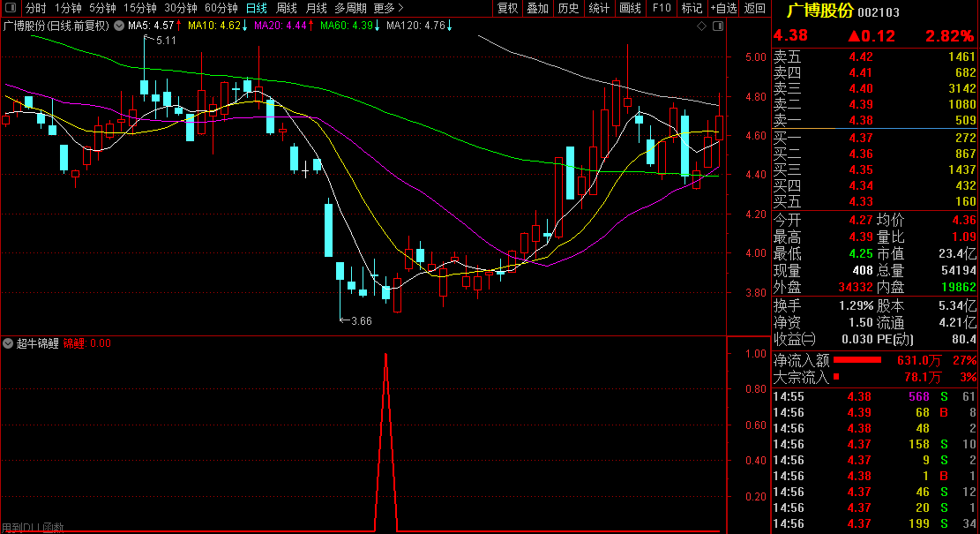Image resolution: width=980 pixels, height=534 pixels.
Task: Select the 周线 weekly chart tab
Action: pos(287,8)
